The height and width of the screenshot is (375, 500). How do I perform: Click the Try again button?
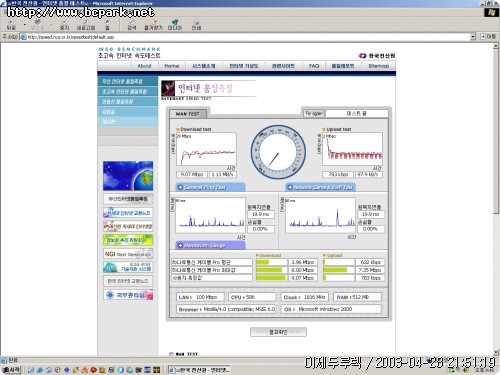[x=314, y=113]
